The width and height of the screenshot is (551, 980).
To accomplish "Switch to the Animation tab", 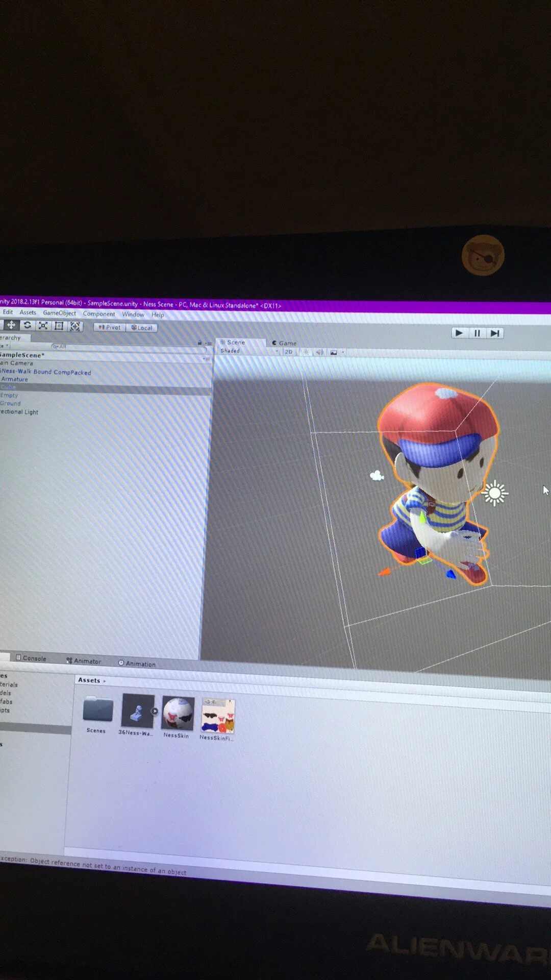I will click(x=137, y=664).
